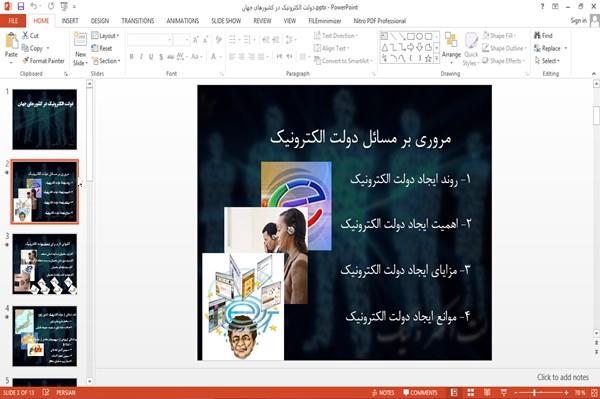Viewport: 600px width, 399px height.
Task: Click the spell check icon in the status bar
Action: 46,392
